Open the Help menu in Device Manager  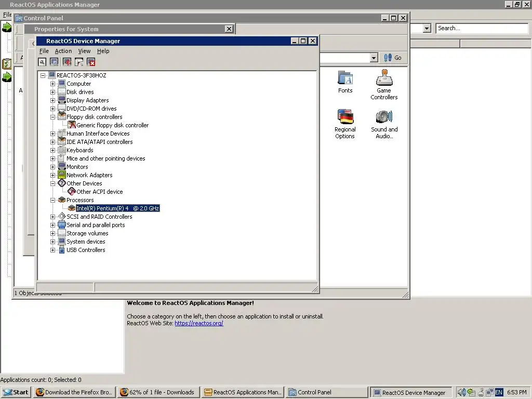coord(103,51)
